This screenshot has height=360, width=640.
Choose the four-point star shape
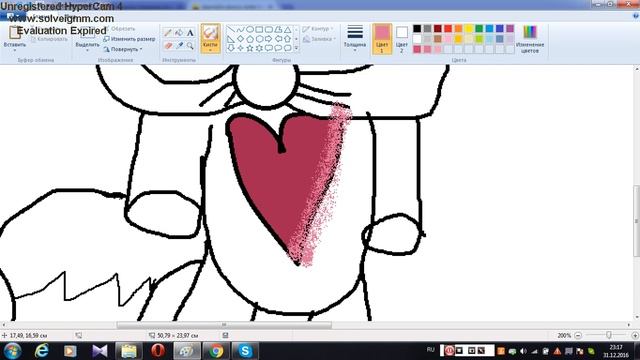[x=240, y=48]
